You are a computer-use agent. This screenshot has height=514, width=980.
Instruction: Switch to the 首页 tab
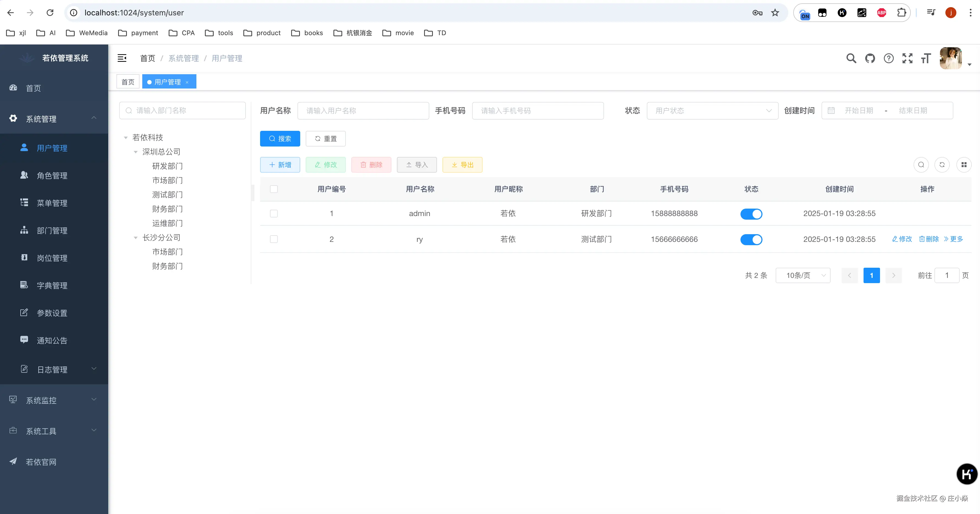pos(128,82)
